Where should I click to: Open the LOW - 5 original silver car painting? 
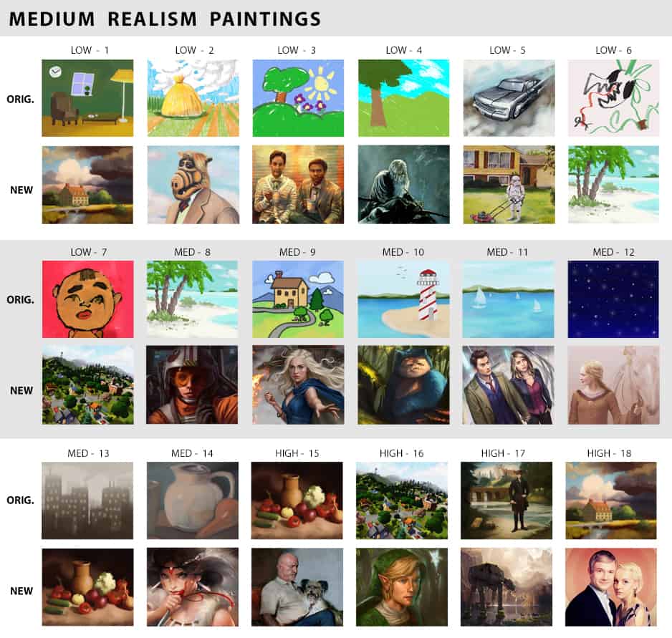click(509, 98)
